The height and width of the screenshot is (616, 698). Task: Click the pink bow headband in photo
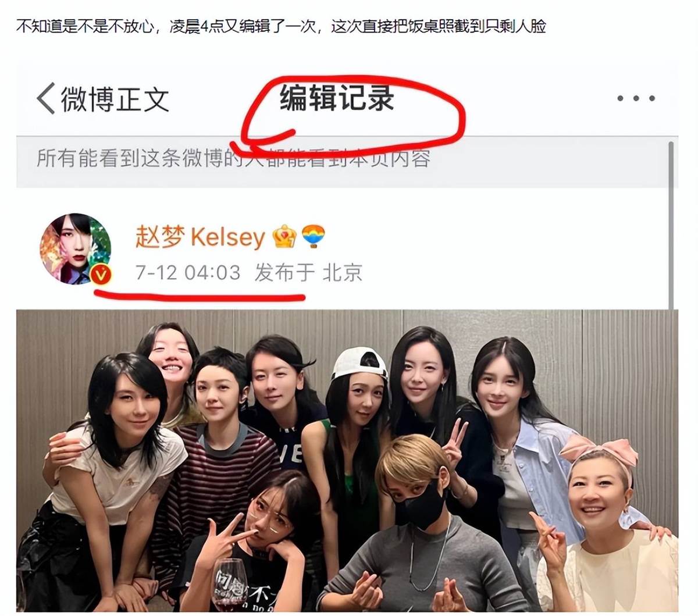point(599,451)
